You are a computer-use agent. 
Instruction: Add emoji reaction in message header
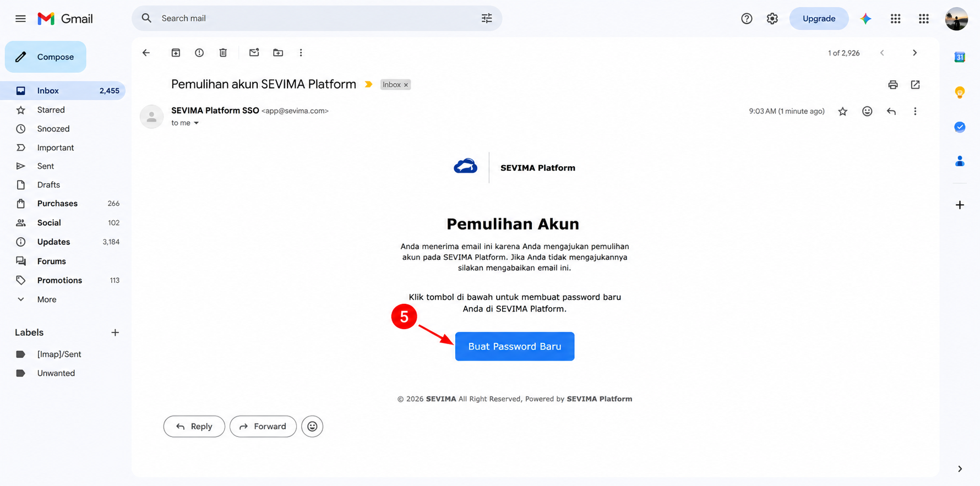tap(867, 111)
